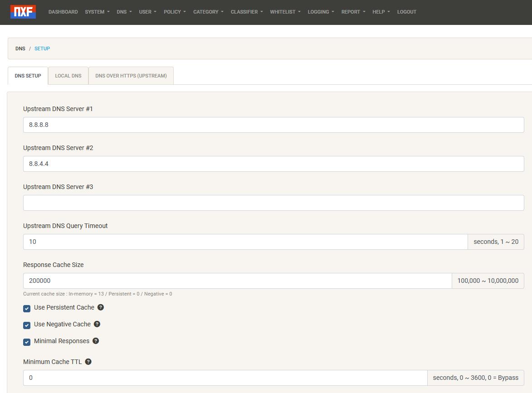
Task: Toggle the Minimal Responses option off
Action: (x=26, y=342)
